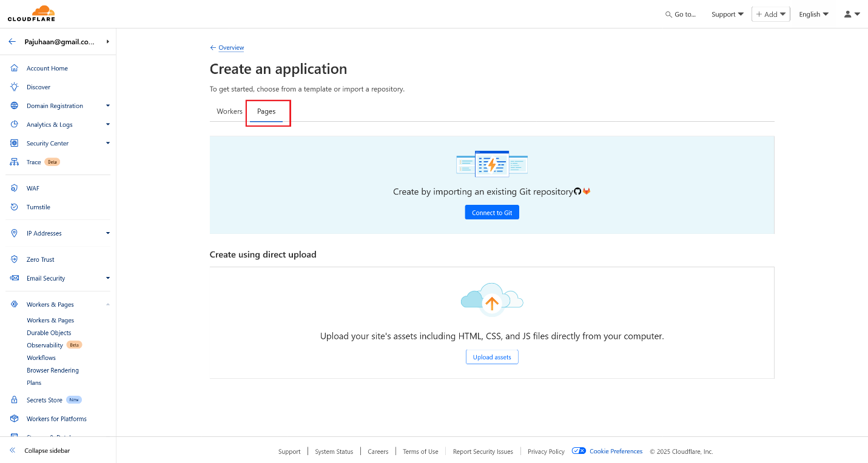Click the WAF shield icon
This screenshot has width=868, height=463.
point(15,188)
